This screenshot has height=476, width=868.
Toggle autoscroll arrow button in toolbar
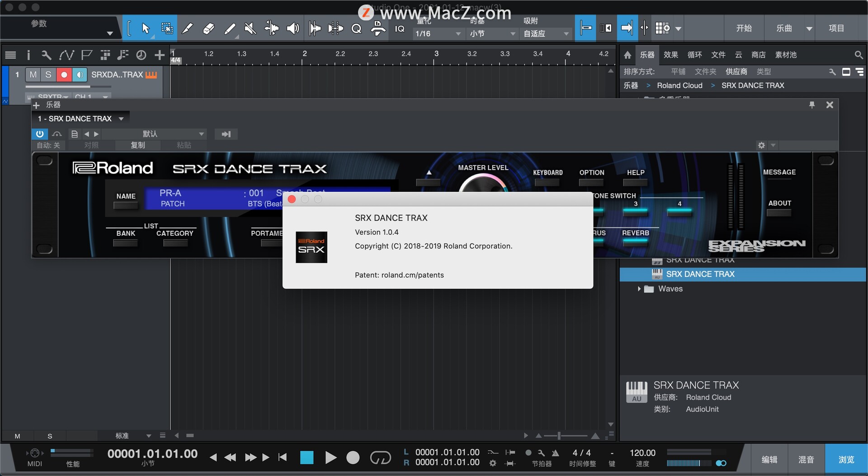(627, 28)
